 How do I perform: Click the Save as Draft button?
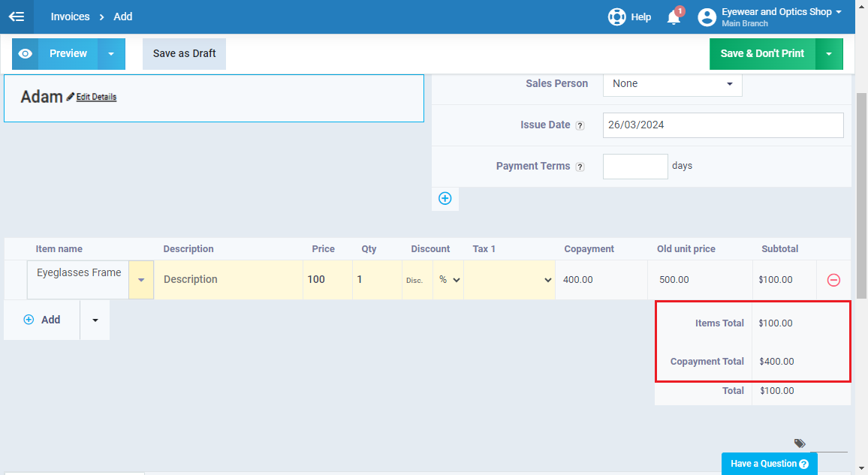click(184, 54)
